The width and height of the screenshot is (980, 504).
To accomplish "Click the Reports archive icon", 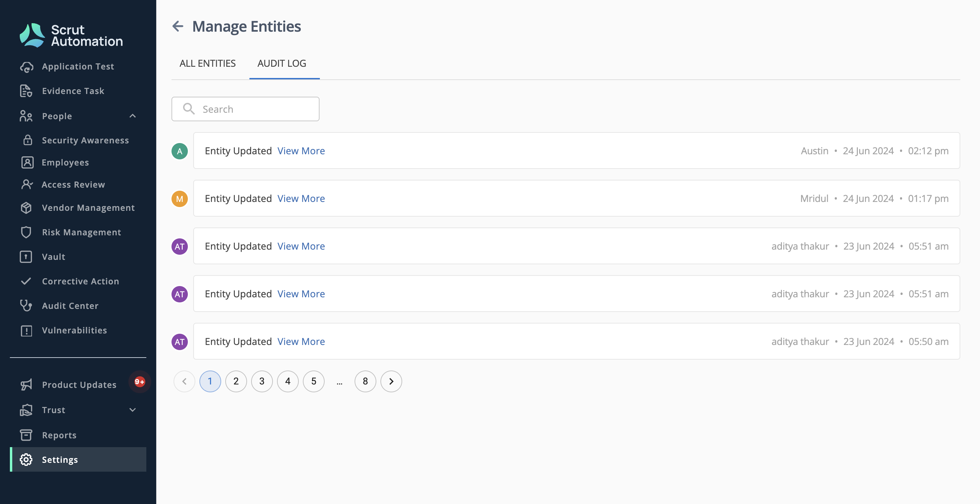I will point(26,435).
